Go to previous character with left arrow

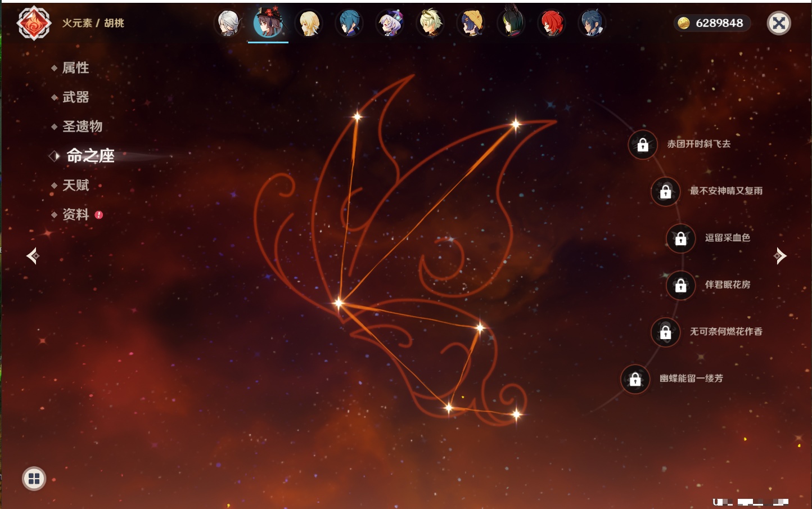point(33,256)
